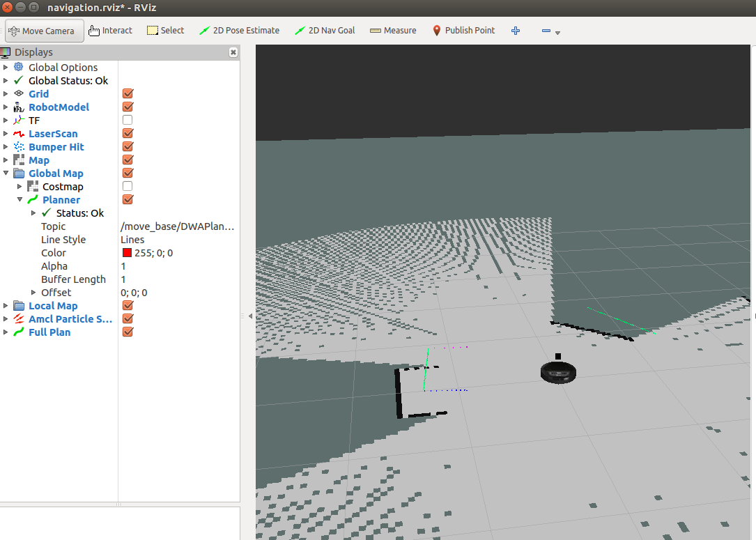756x540 pixels.
Task: Select the 2D Nav Goal tool
Action: (325, 31)
